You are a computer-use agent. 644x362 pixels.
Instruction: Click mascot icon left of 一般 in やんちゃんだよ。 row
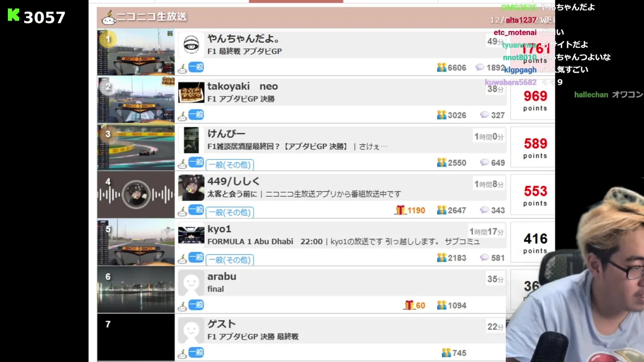coord(182,69)
